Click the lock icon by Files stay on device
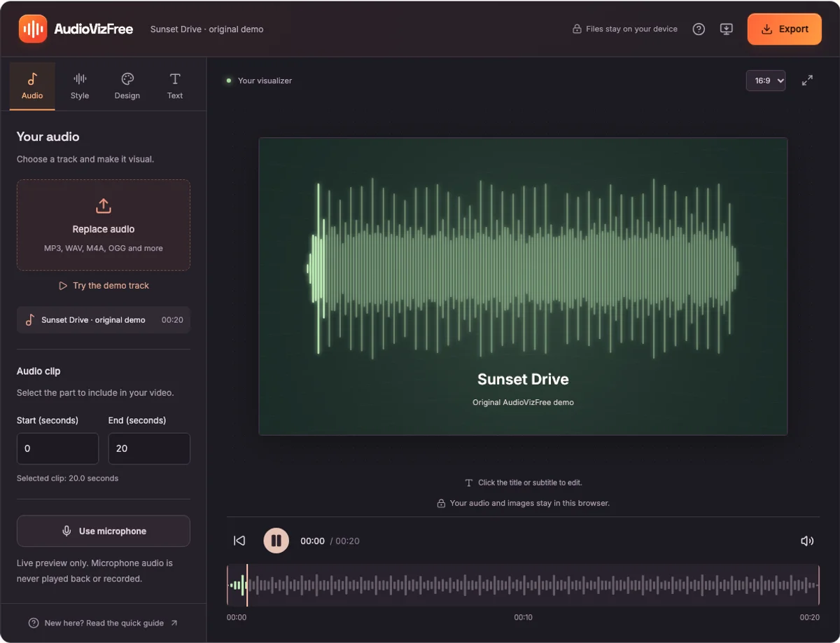The height and width of the screenshot is (643, 840). 577,29
